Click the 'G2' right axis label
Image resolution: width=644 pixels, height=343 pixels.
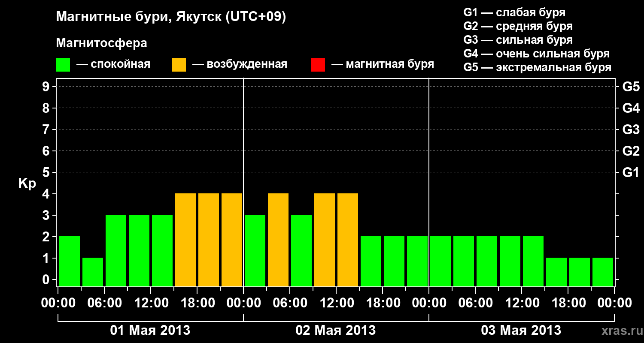631,151
